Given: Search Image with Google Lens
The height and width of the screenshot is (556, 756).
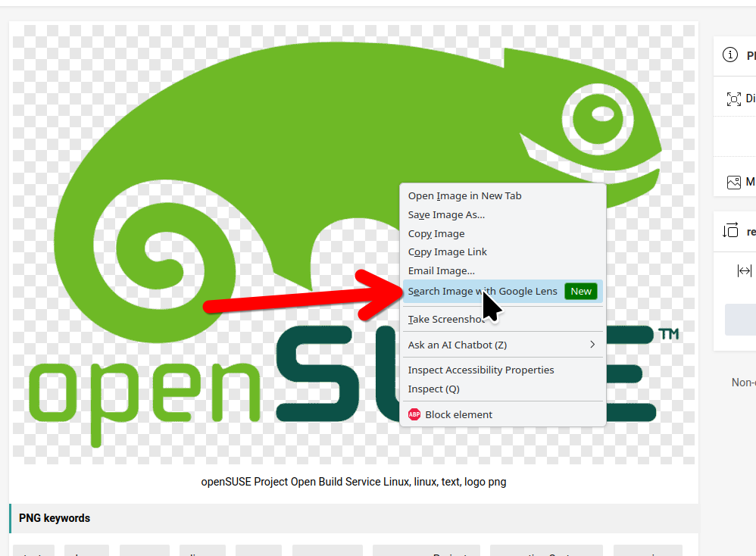Looking at the screenshot, I should click(503, 292).
